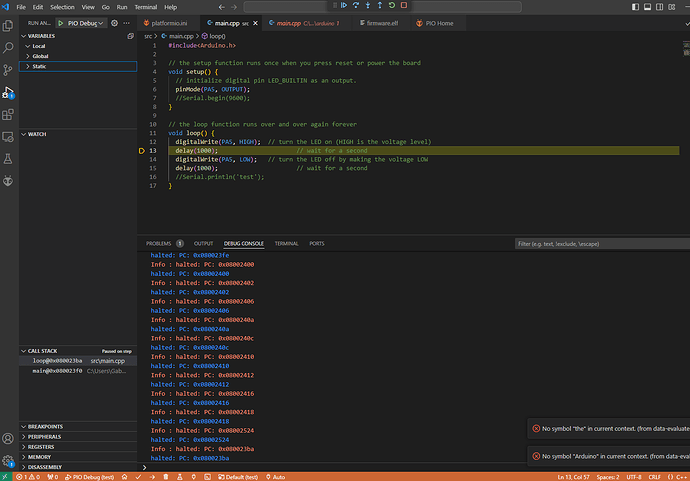Open debug configuration gear settings
This screenshot has height=481, width=690.
click(x=114, y=22)
